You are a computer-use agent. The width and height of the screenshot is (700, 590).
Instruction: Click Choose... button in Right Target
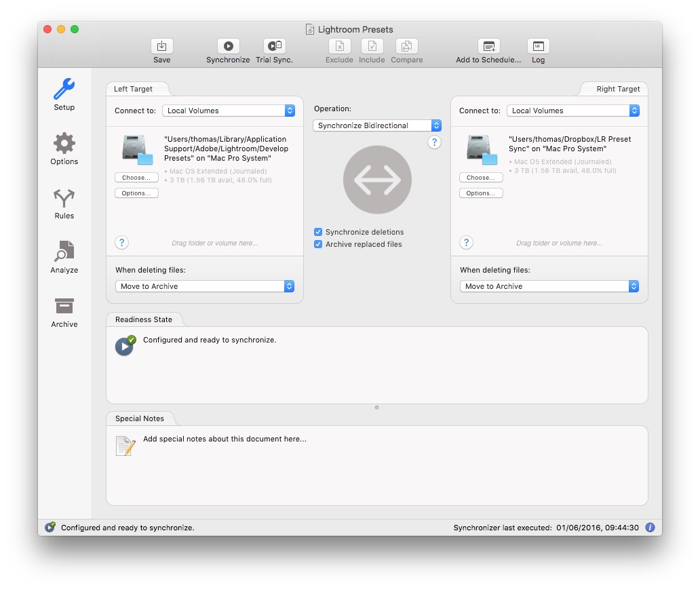click(x=482, y=178)
